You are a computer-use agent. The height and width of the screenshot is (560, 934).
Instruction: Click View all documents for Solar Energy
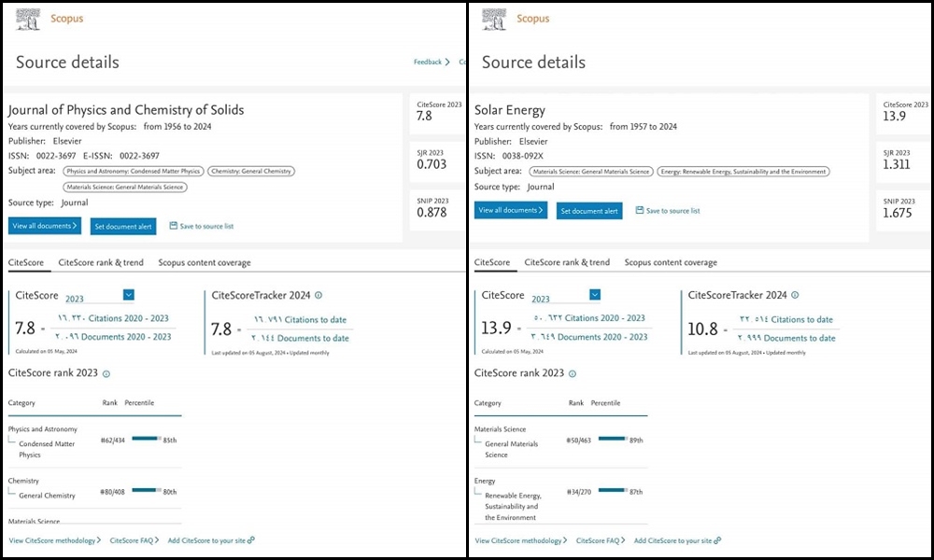click(511, 211)
